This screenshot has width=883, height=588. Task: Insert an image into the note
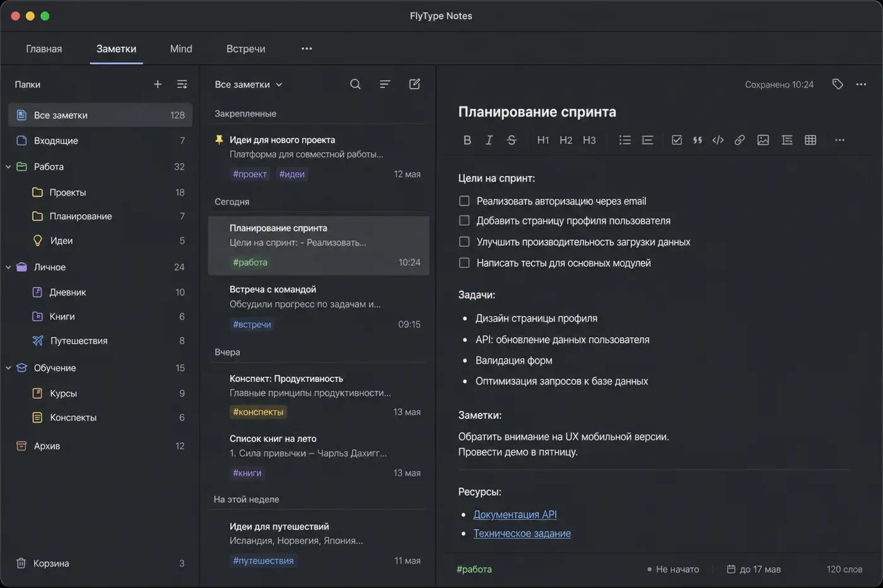763,140
